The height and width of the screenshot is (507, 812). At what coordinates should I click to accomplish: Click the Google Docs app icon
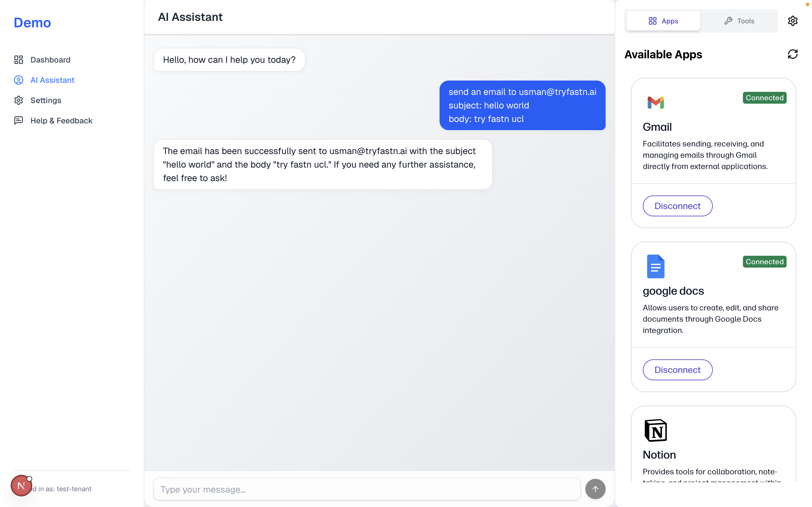click(656, 266)
